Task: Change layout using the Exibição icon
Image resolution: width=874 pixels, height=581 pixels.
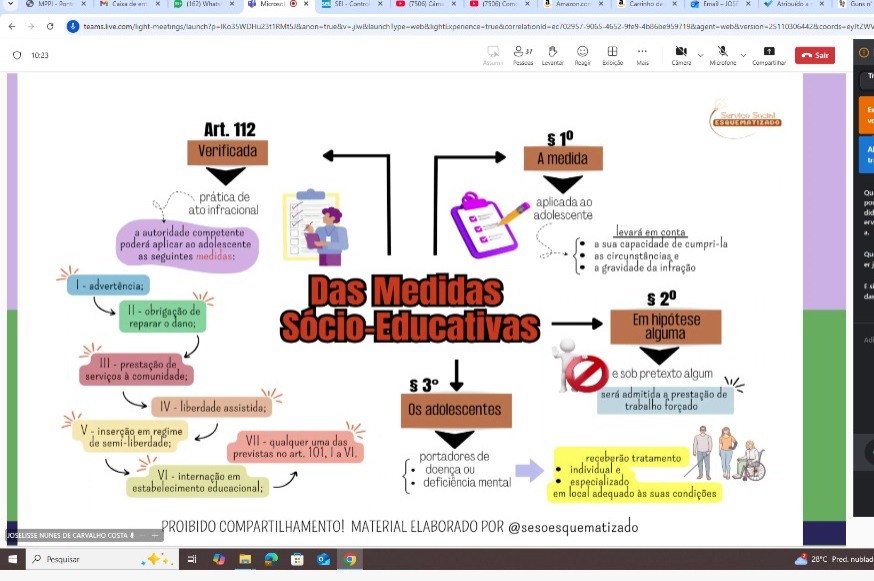Action: click(612, 54)
